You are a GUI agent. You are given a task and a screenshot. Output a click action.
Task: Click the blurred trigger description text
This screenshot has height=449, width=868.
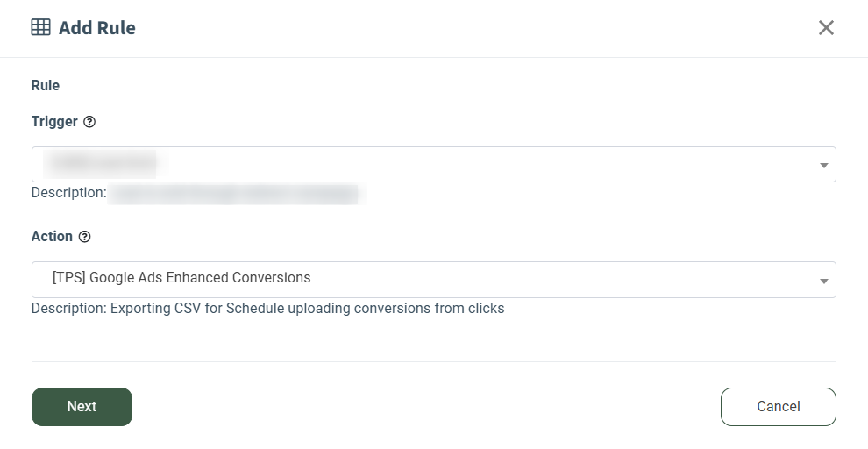[235, 195]
